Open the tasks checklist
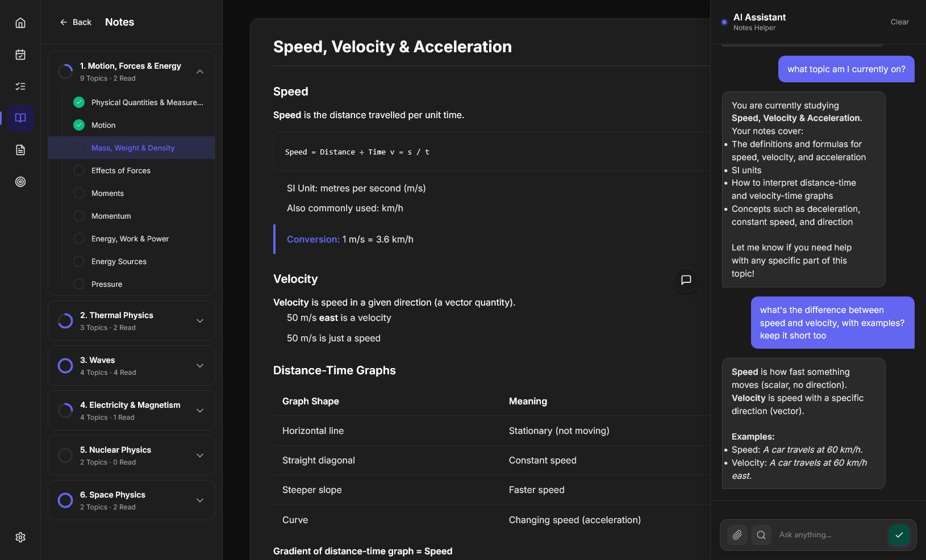The width and height of the screenshot is (926, 560). (20, 86)
